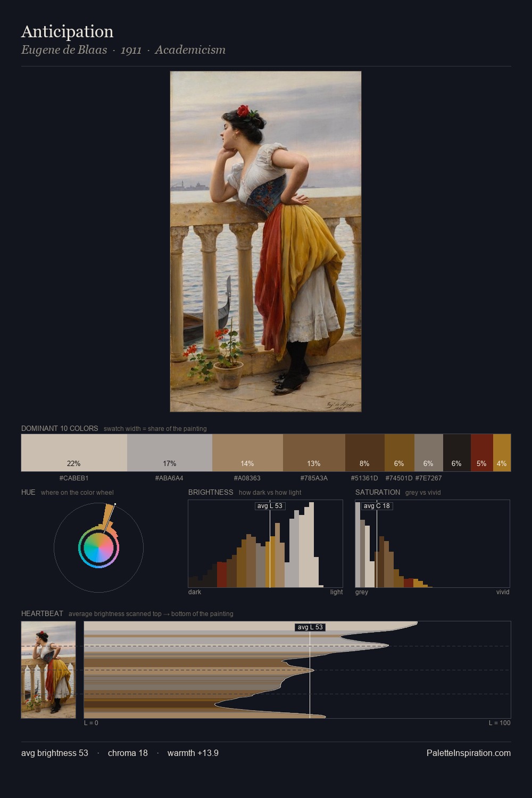Click the "swatch width = share of the painting" note
Image resolution: width=532 pixels, height=798 pixels.
[155, 429]
